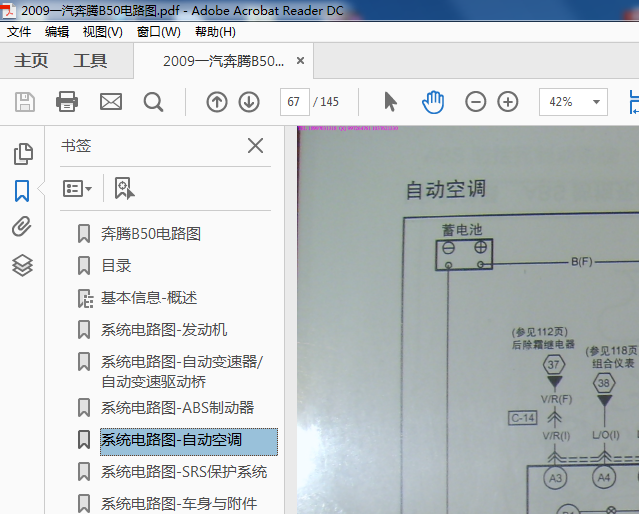Close the 书签 bookmarks panel

tap(255, 146)
